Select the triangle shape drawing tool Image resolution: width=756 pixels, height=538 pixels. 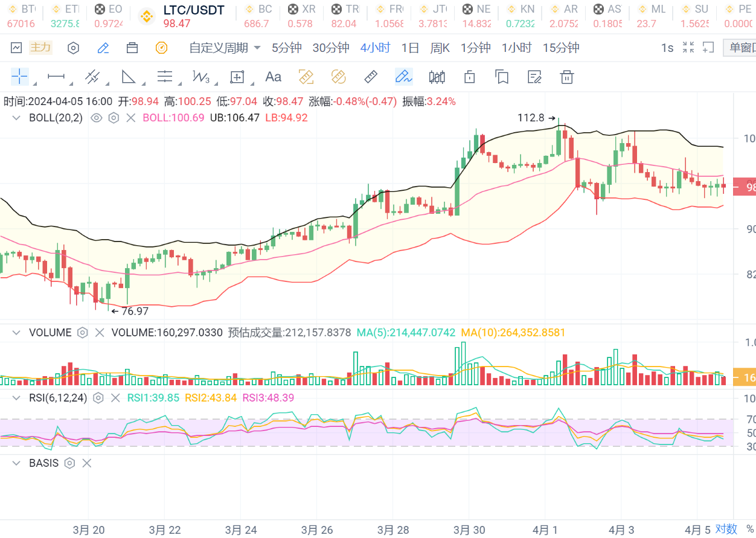(128, 77)
